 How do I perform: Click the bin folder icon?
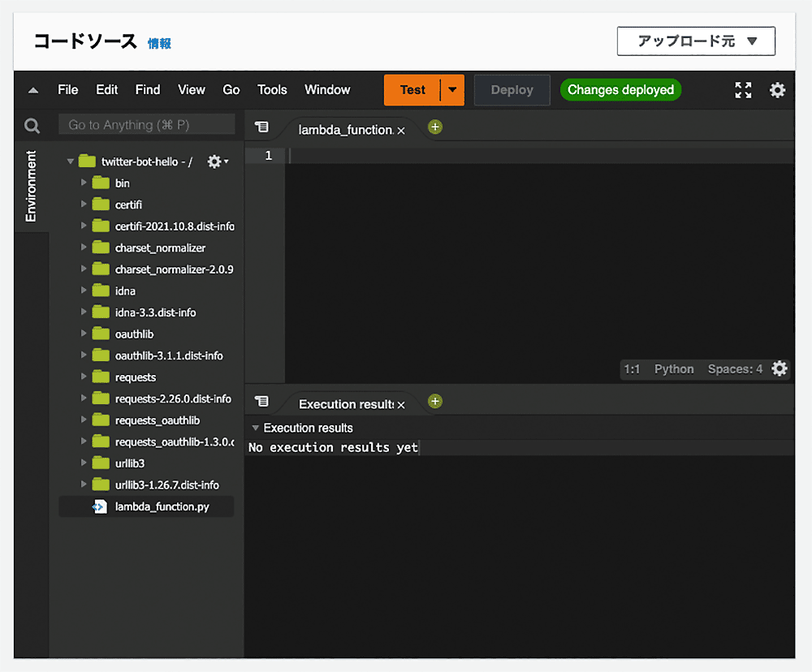(x=101, y=183)
